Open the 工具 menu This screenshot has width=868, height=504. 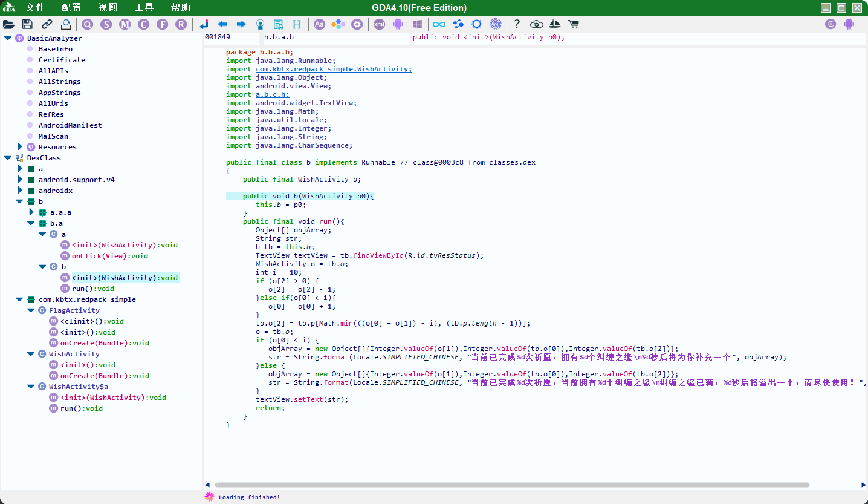coord(144,8)
